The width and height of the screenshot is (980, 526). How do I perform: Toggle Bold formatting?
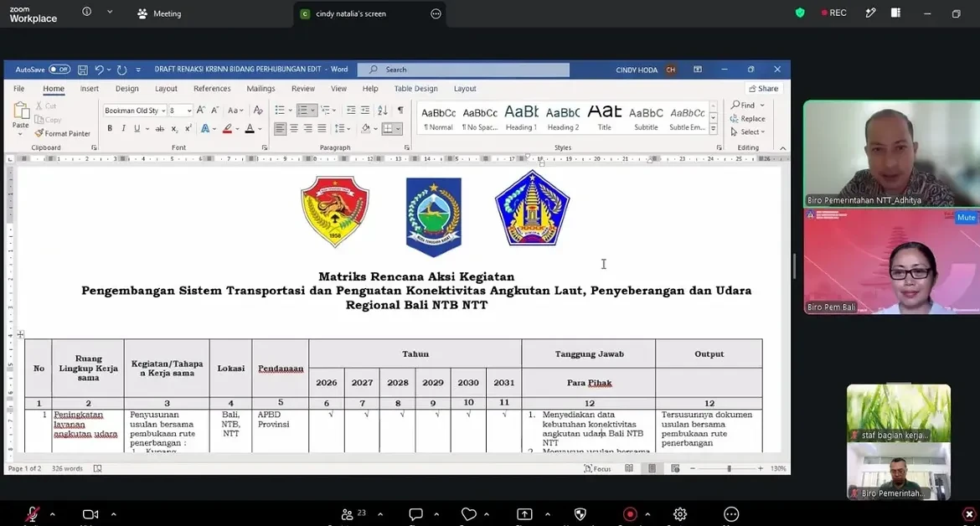coord(110,129)
